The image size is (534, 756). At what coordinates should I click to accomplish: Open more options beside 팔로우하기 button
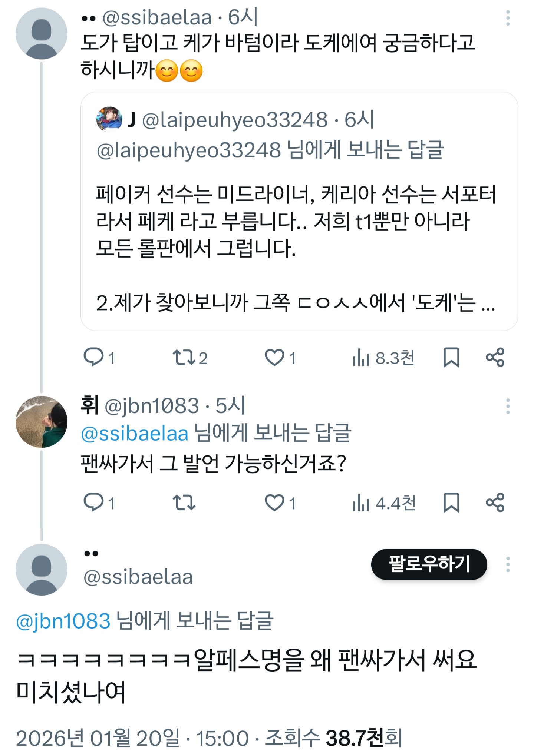pos(508,564)
